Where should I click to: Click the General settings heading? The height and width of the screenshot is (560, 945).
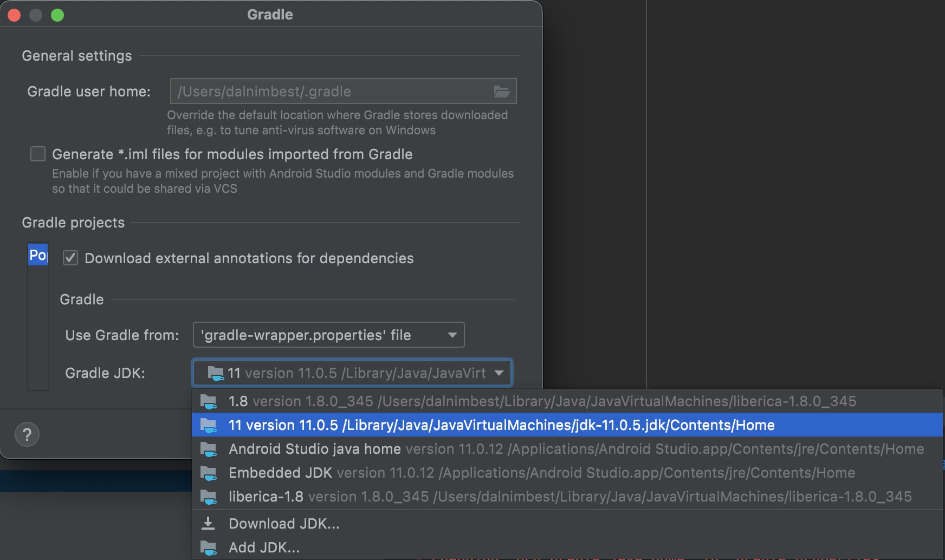pyautogui.click(x=77, y=56)
